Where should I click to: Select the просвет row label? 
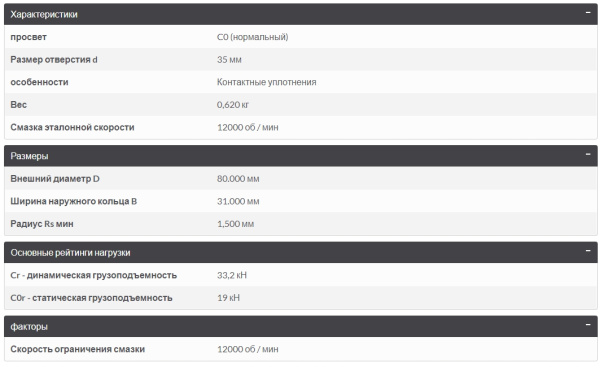[x=28, y=37]
